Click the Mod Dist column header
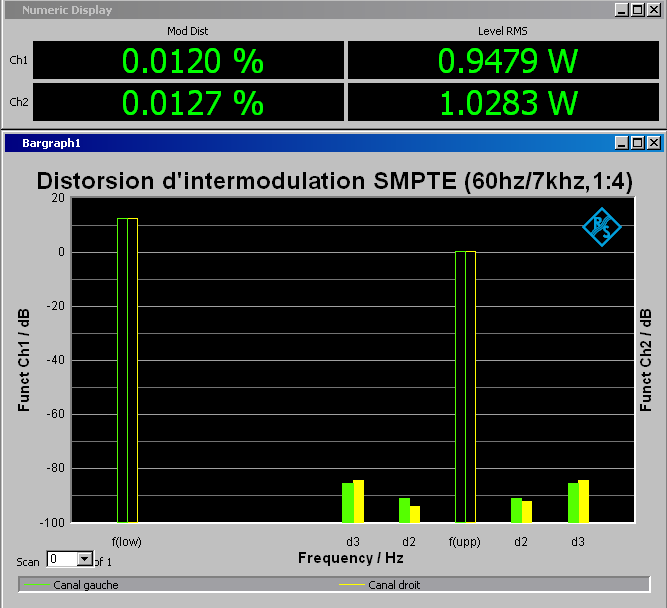The height and width of the screenshot is (608, 667). click(x=188, y=31)
